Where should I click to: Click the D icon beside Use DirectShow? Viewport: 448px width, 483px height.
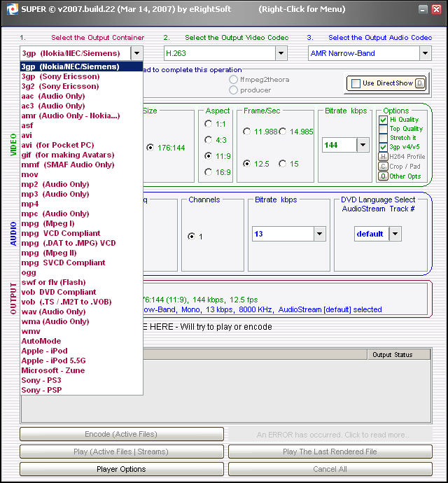(x=420, y=83)
